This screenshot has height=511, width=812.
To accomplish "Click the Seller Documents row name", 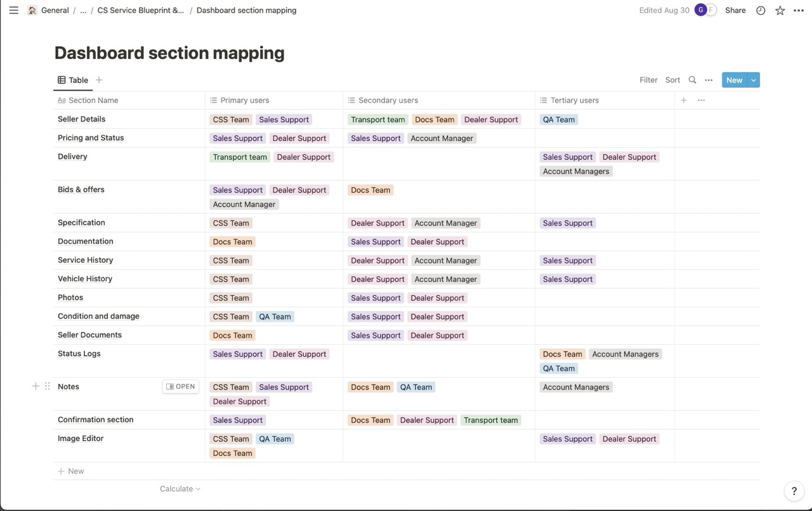I will coord(89,335).
